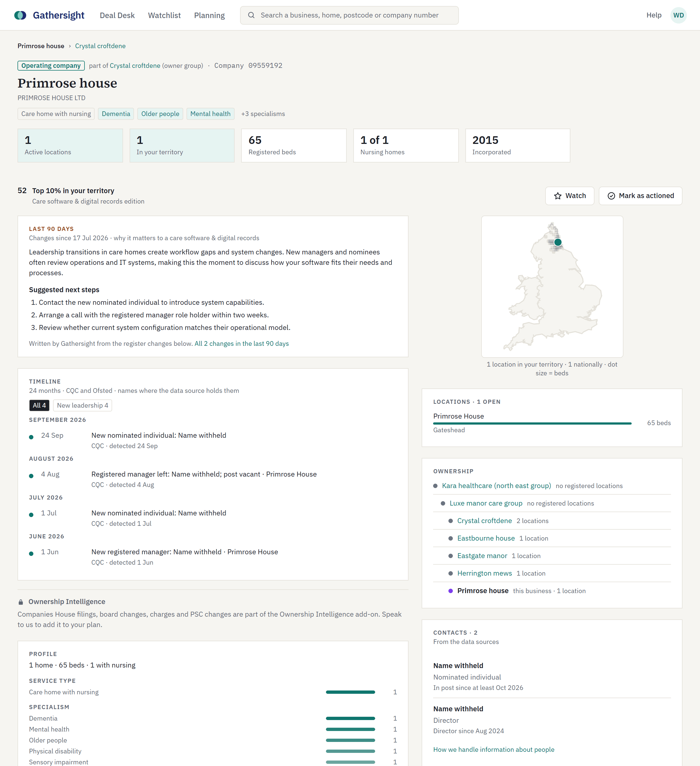Click the Care home with nursing tag
700x766 pixels.
click(56, 114)
